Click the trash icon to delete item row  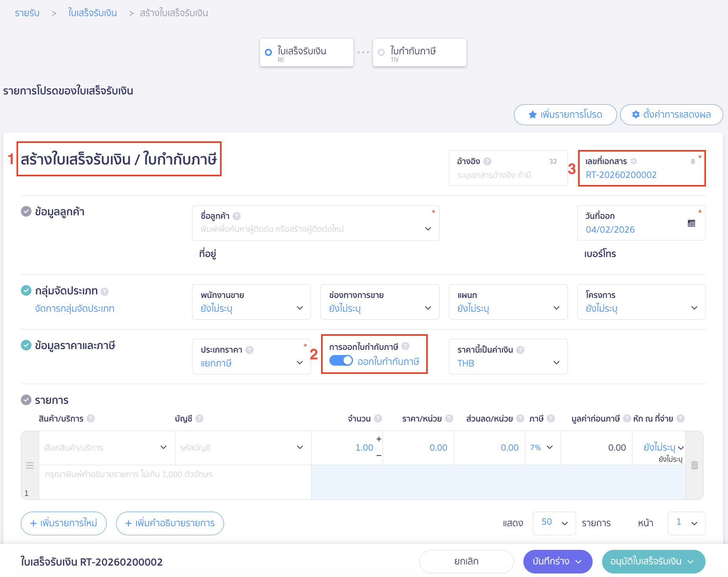click(695, 466)
